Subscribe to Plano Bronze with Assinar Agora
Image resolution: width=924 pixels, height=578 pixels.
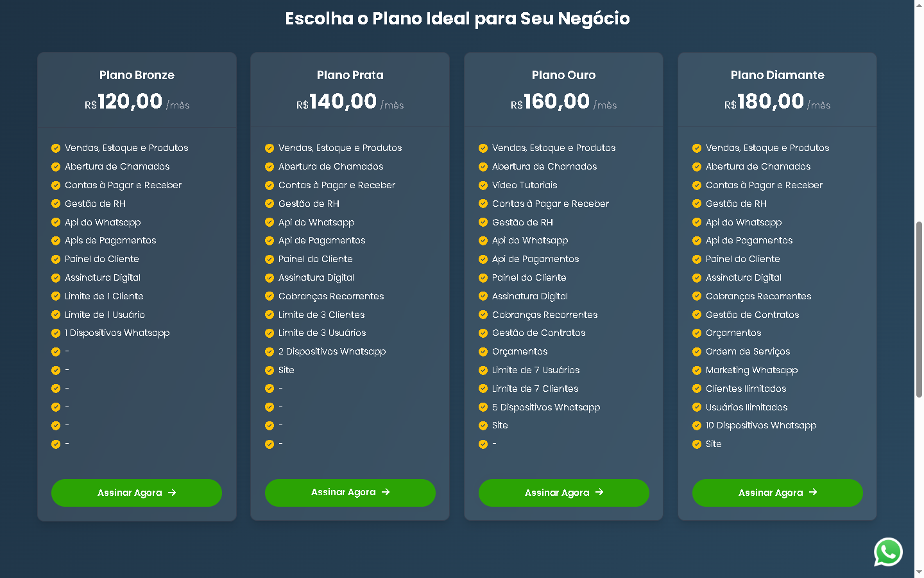[136, 493]
